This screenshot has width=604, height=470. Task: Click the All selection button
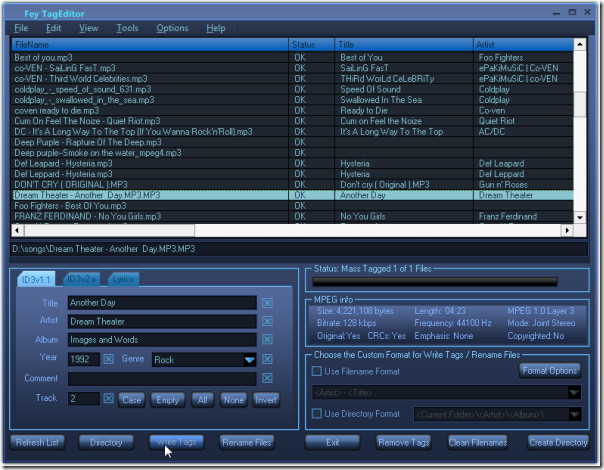[x=203, y=400]
